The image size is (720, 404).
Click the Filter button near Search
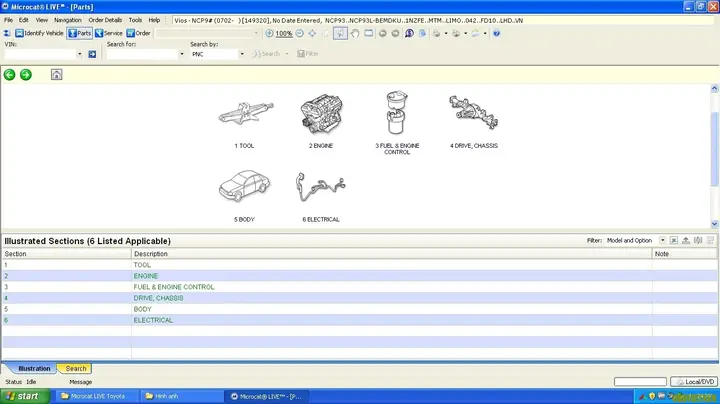click(x=308, y=54)
